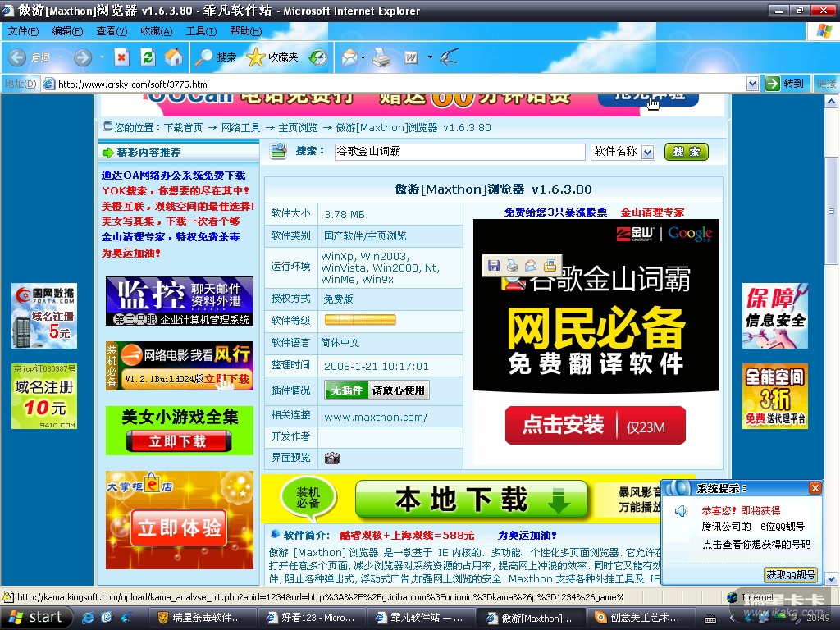The width and height of the screenshot is (840, 630).
Task: Click the Mail envelope toolbar icon
Action: [349, 57]
